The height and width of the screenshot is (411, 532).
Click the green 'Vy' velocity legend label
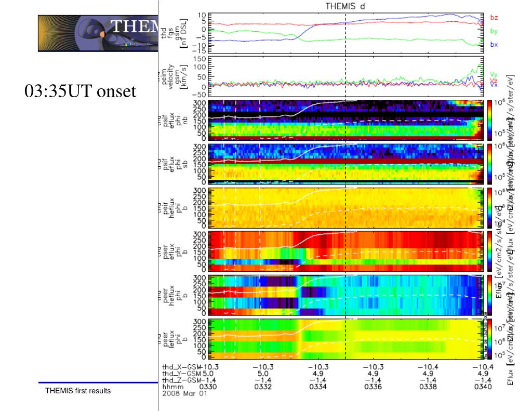pos(494,74)
